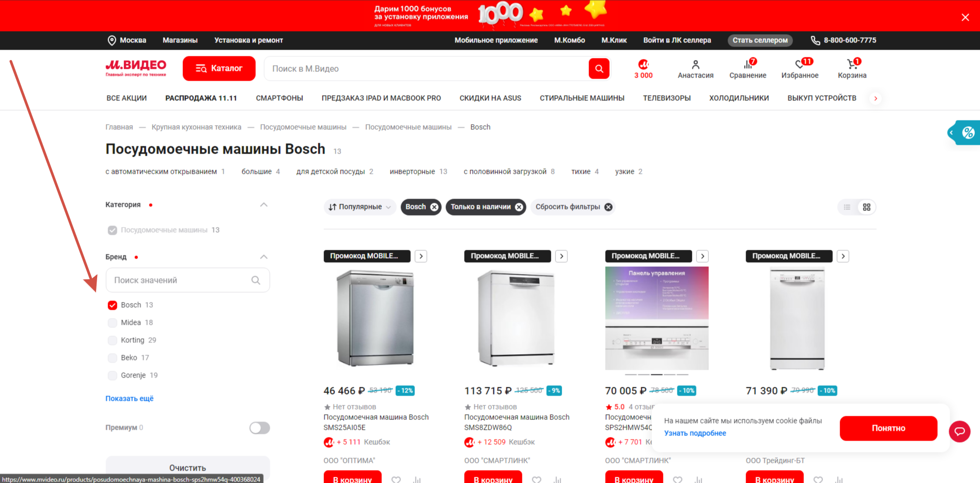
Task: Click the red search magnifier button
Action: (x=599, y=68)
